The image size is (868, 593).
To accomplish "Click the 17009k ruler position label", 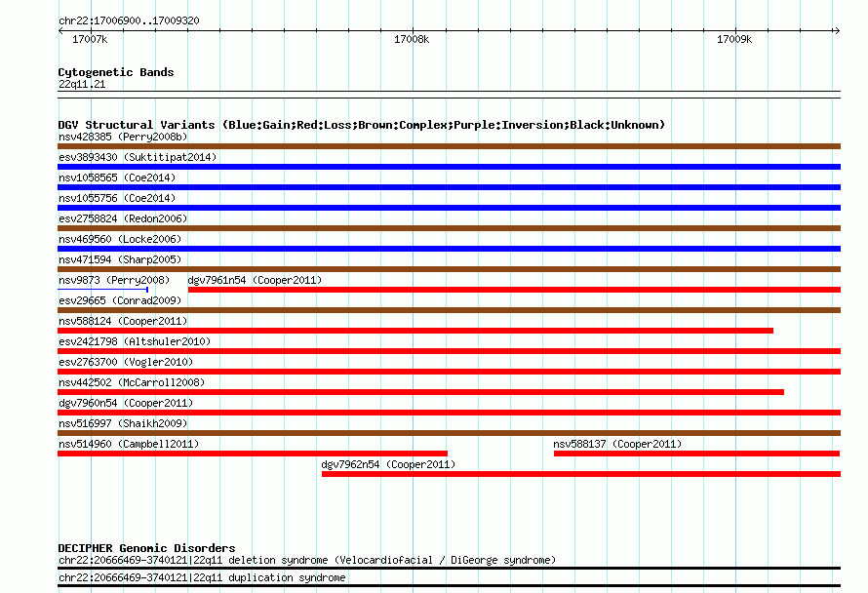I will click(x=734, y=39).
